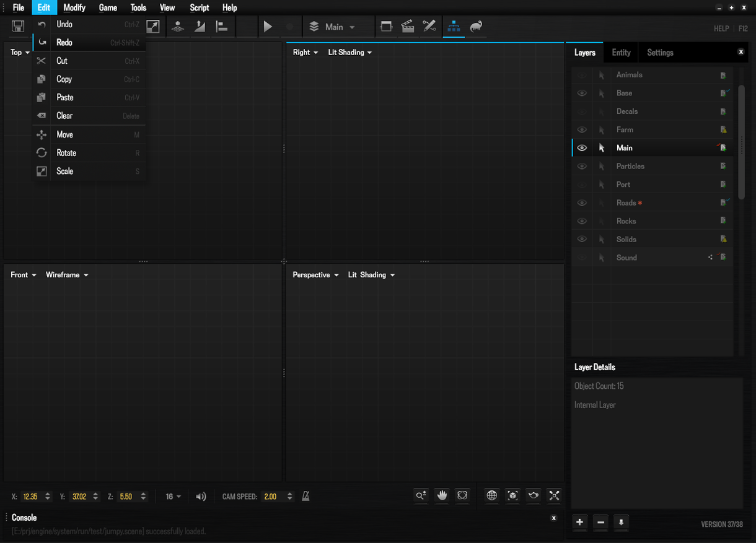Click the speaker sound icon
This screenshot has height=543, width=756.
coord(201,497)
